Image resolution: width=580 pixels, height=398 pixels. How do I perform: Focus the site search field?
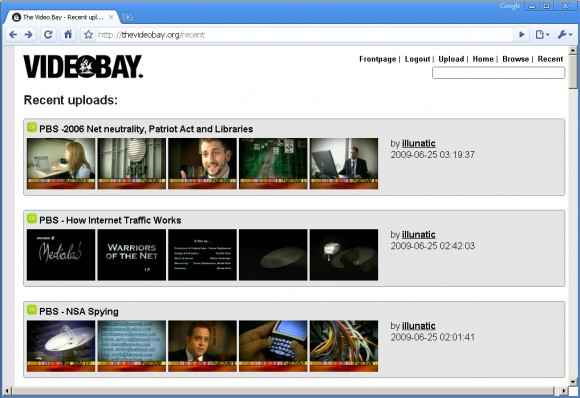(498, 72)
